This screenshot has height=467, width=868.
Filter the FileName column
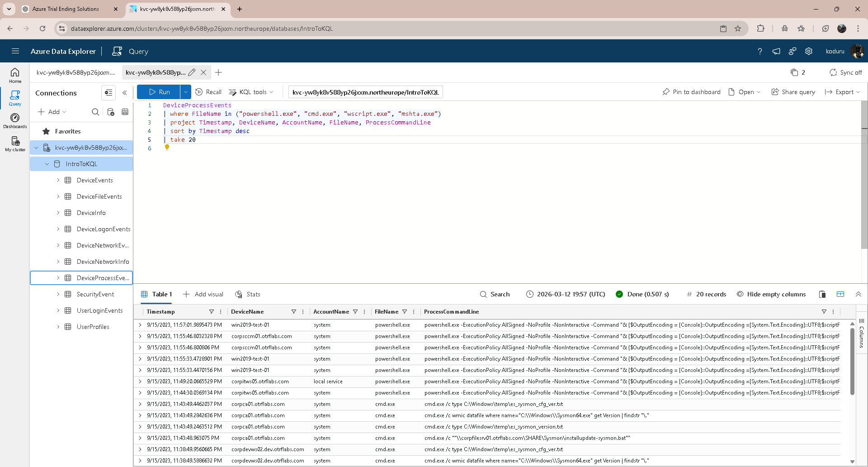point(405,312)
